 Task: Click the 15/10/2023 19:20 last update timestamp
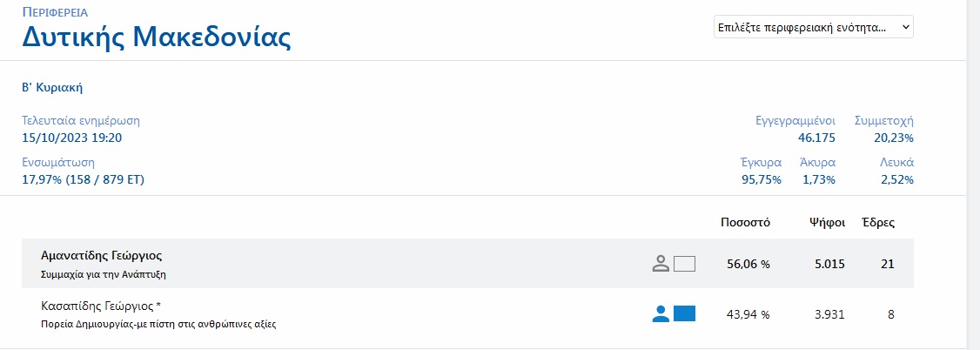point(71,138)
